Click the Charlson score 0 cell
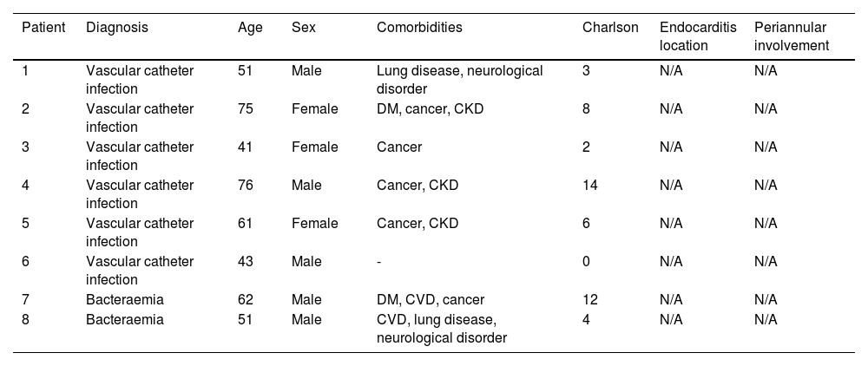Screen dimensions: 868x366 [587, 261]
